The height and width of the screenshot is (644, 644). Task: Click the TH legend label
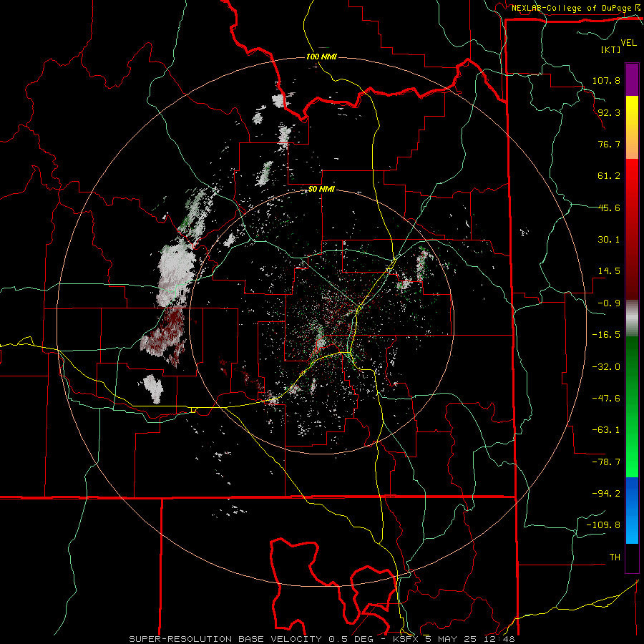(x=615, y=557)
